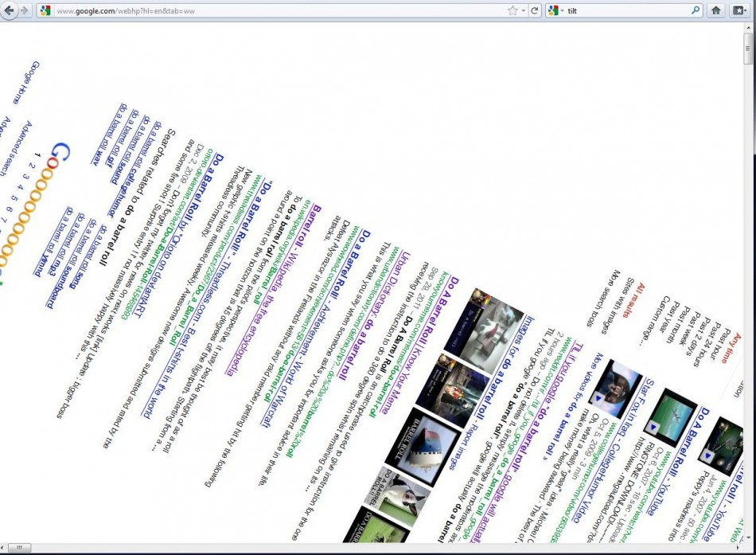Click the Advanced search link below Google Home
The width and height of the screenshot is (756, 555).
point(14,147)
